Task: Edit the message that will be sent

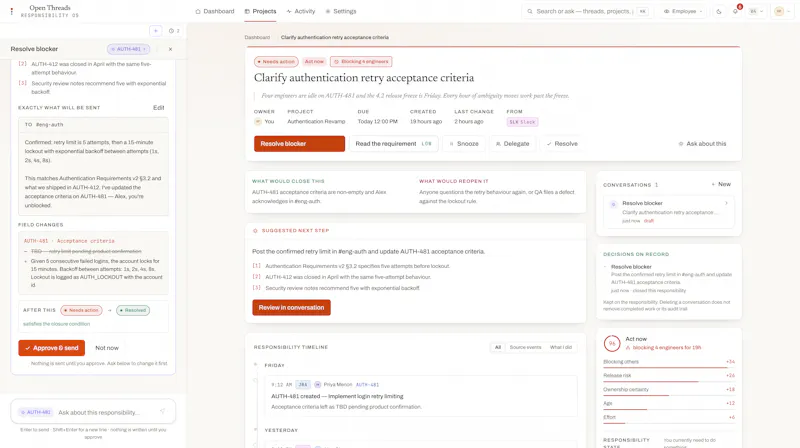Action: 159,108
